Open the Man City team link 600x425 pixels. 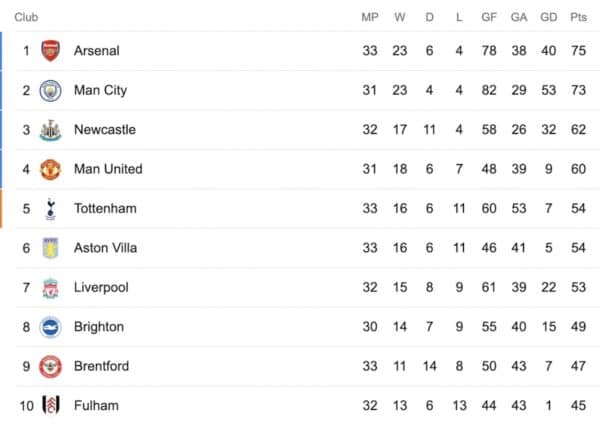(x=100, y=91)
